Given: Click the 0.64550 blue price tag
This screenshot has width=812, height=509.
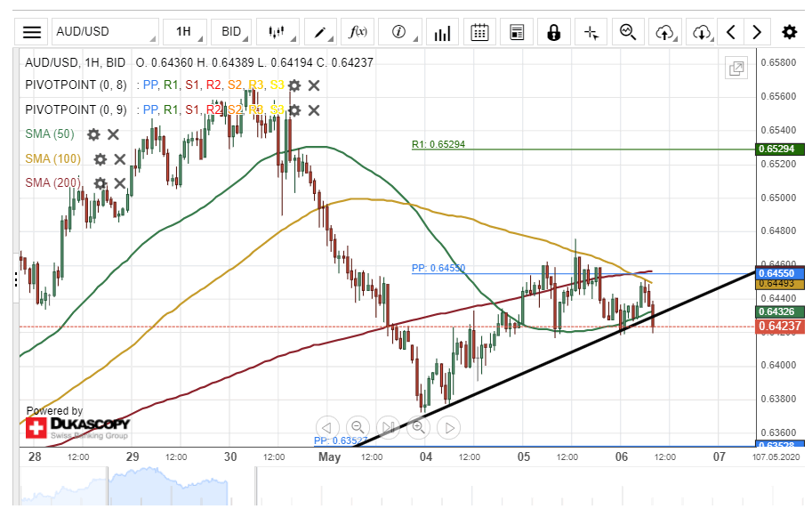Looking at the screenshot, I should pyautogui.click(x=779, y=273).
